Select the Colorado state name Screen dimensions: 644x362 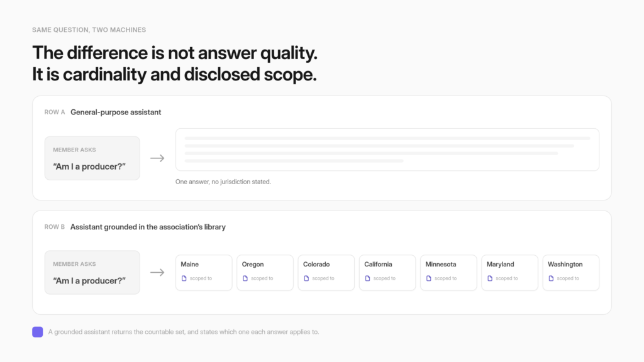316,265
